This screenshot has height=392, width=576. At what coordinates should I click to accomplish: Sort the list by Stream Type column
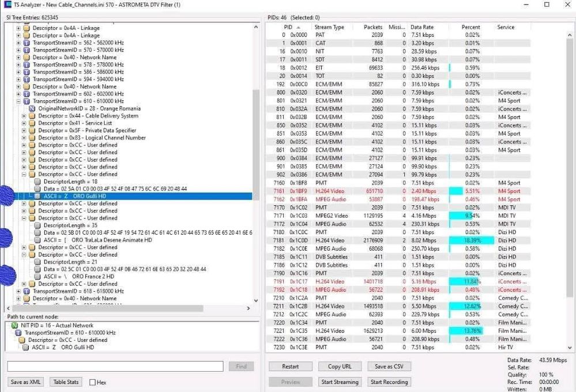click(x=329, y=27)
